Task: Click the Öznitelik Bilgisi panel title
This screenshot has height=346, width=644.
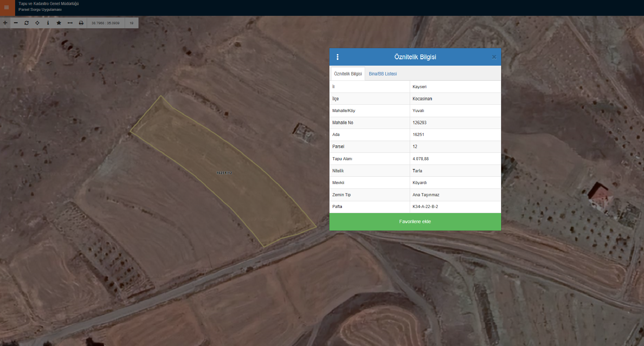Action: (415, 57)
